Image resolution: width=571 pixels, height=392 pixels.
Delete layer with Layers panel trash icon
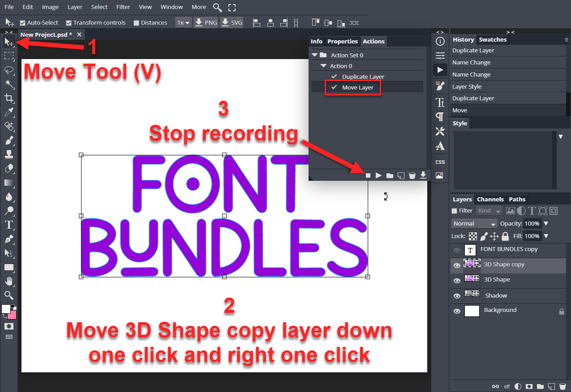[562, 386]
